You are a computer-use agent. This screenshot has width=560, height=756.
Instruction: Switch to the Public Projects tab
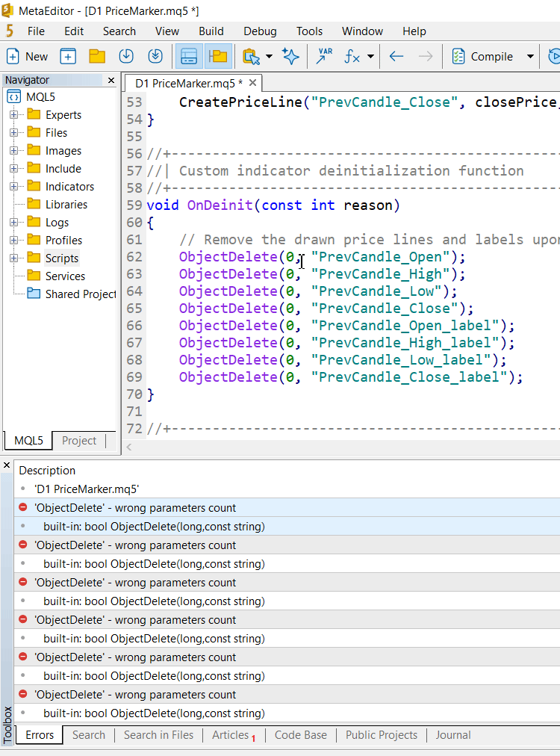(x=382, y=735)
